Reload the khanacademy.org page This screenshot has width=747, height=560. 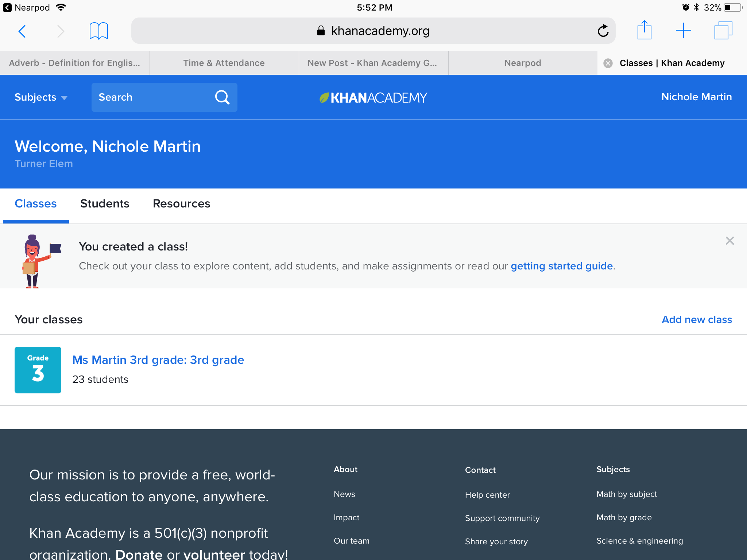(603, 31)
